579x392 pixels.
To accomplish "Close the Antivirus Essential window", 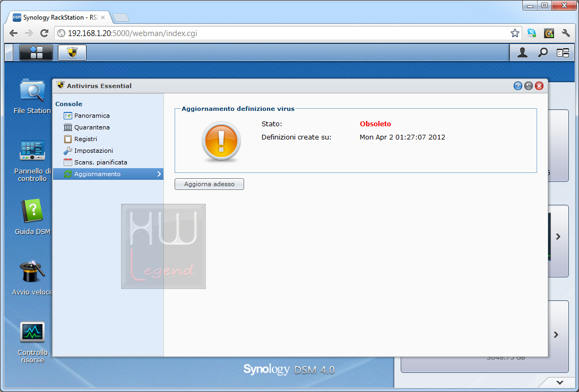I will point(539,86).
